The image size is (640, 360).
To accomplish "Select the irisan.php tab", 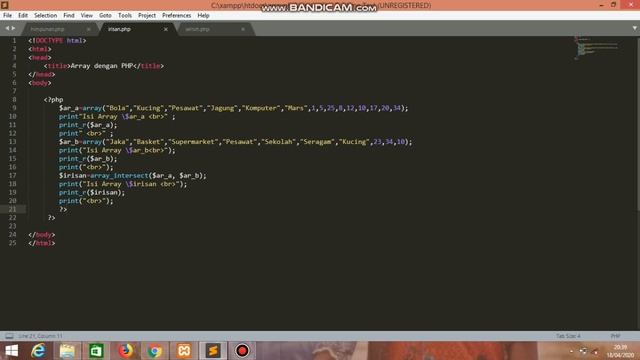I will coord(137,29).
